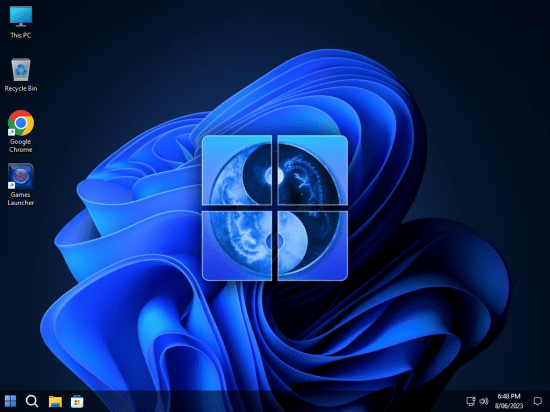Click the yin-yang logo on wallpaper
The width and height of the screenshot is (550, 412).
275,208
